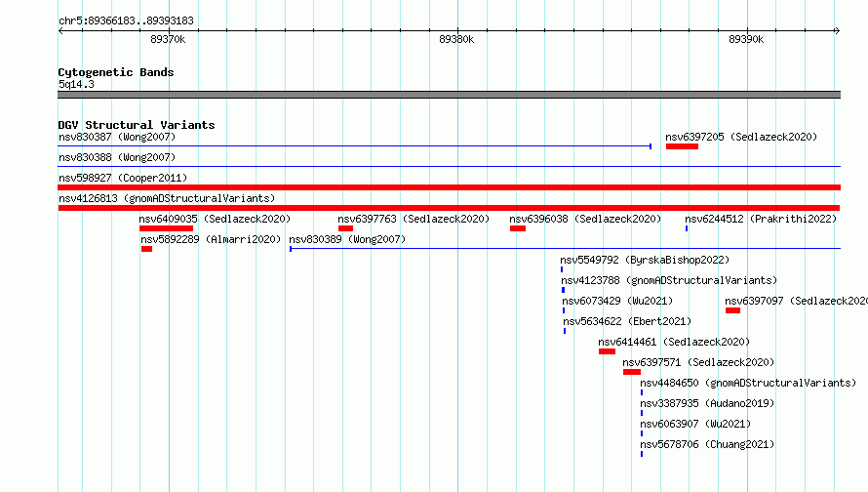Click the red bar under nsv6397205
The height and width of the screenshot is (492, 868).
[682, 146]
